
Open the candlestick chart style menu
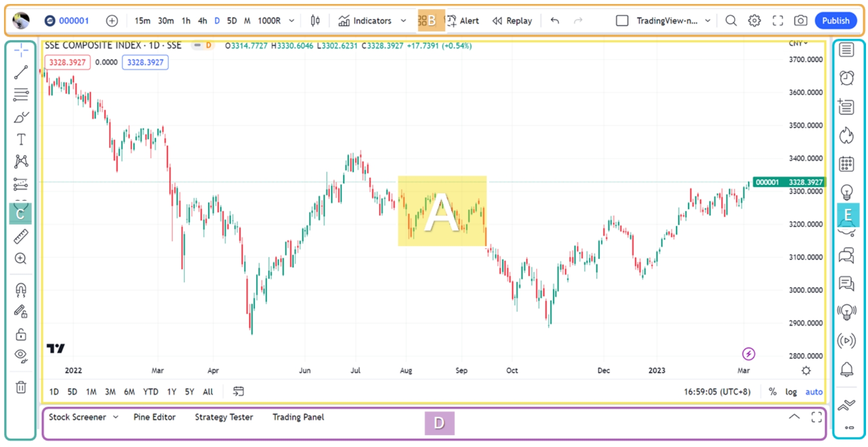tap(315, 20)
